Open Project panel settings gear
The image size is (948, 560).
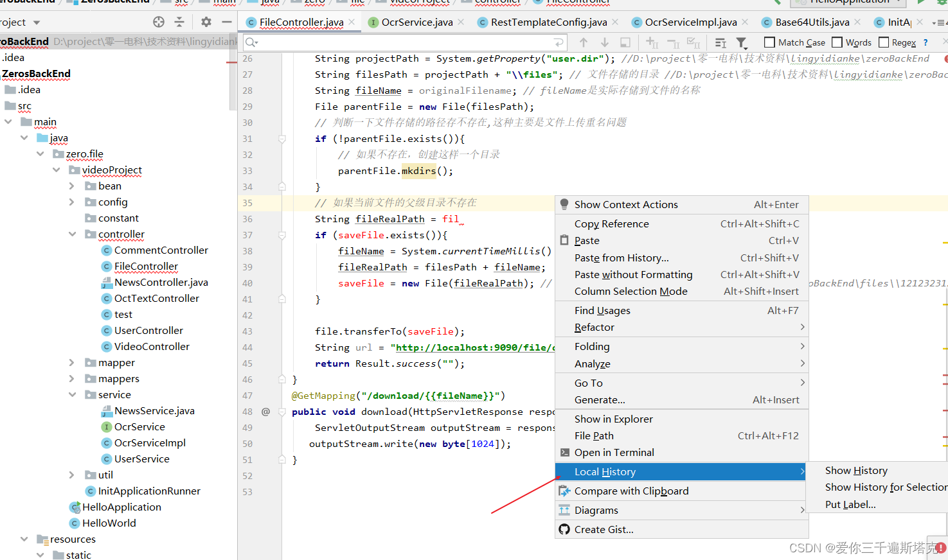(x=206, y=22)
